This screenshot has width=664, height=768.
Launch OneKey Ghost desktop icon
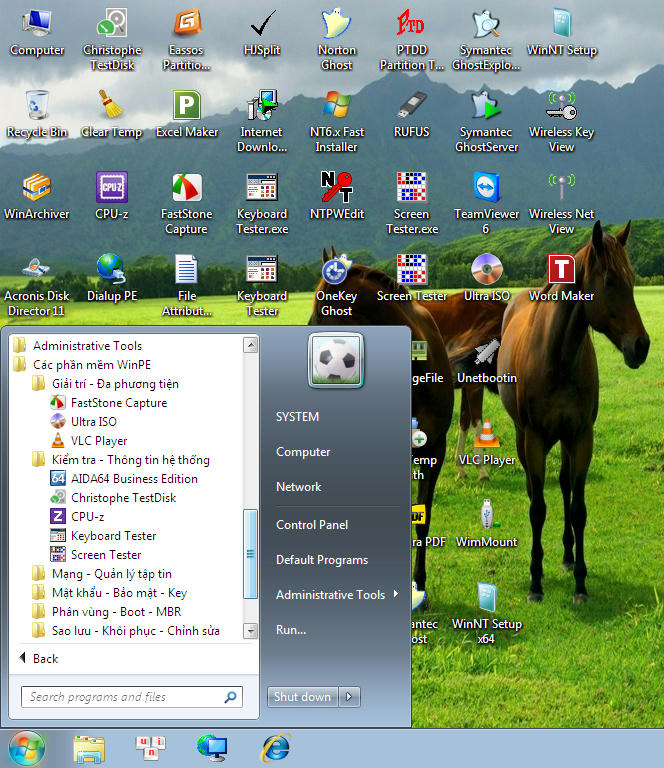(x=336, y=285)
